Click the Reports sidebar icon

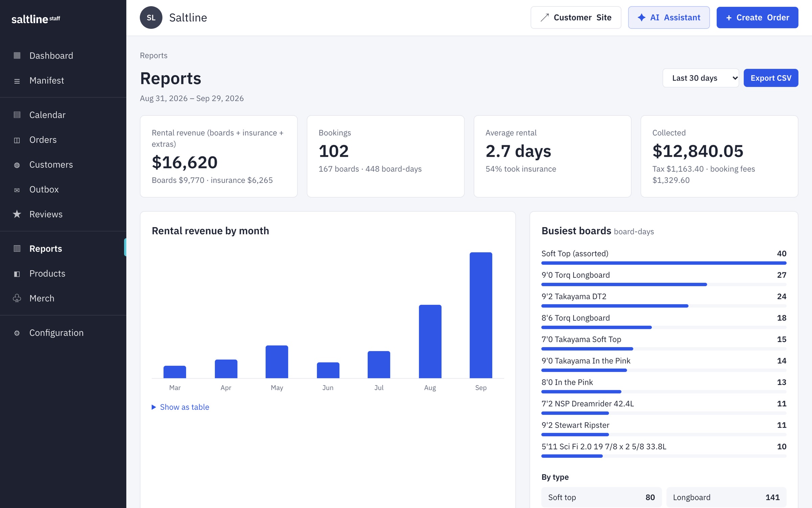(x=17, y=249)
